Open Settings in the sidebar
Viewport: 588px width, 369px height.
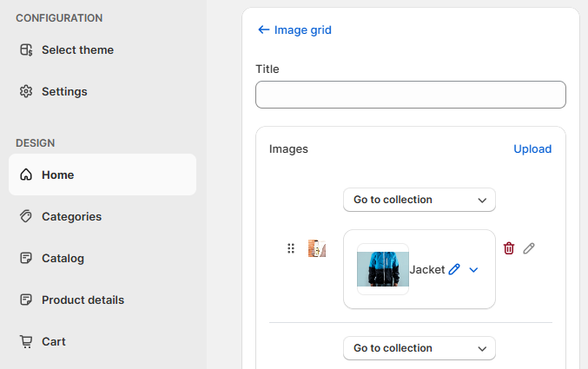pos(102,91)
